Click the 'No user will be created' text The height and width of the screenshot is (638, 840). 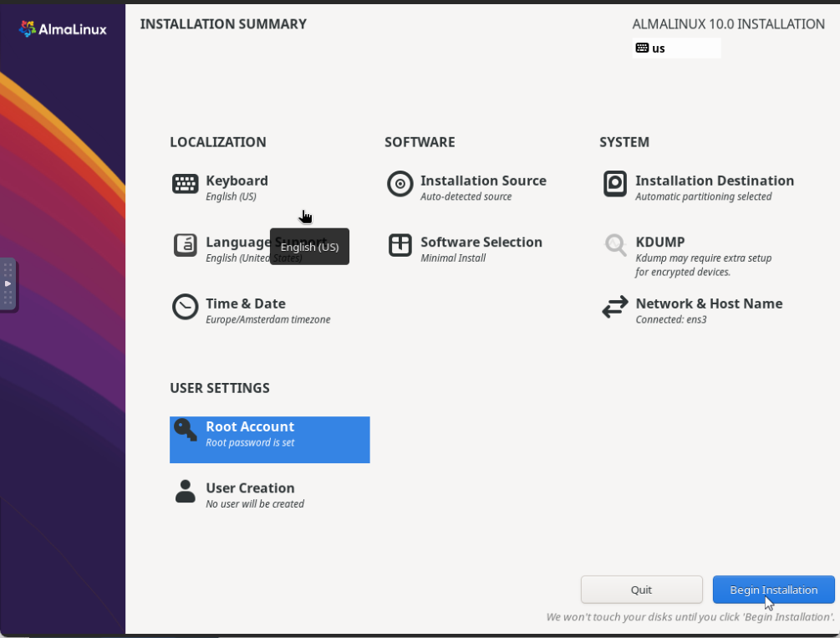click(255, 504)
